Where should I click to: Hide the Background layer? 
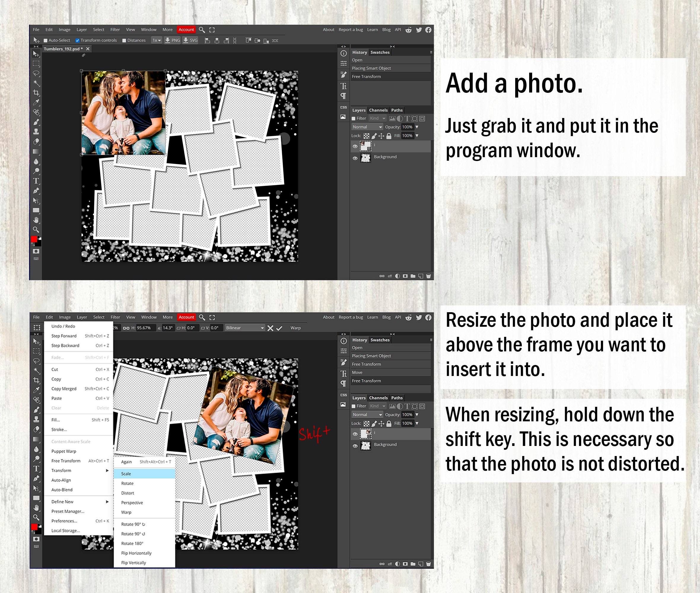(355, 158)
